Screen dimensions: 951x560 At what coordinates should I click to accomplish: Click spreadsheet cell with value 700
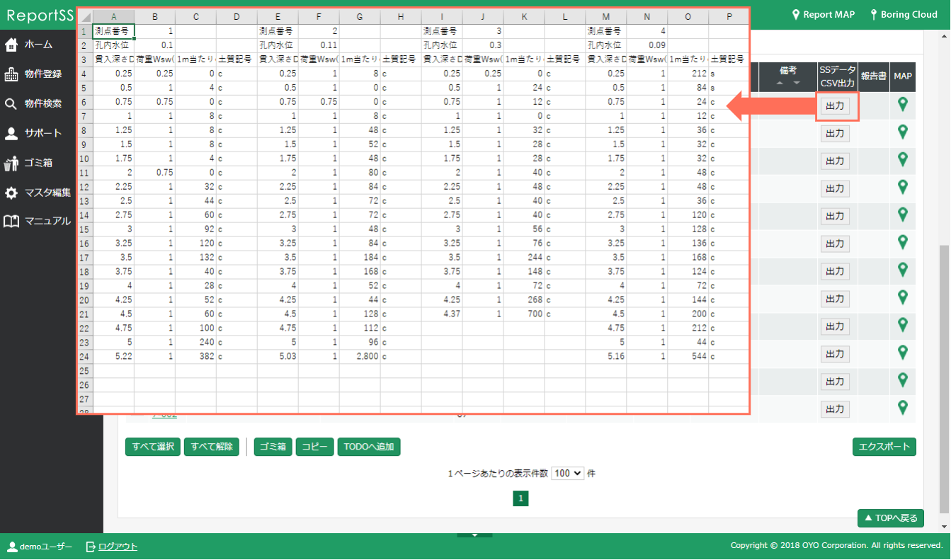(x=524, y=314)
